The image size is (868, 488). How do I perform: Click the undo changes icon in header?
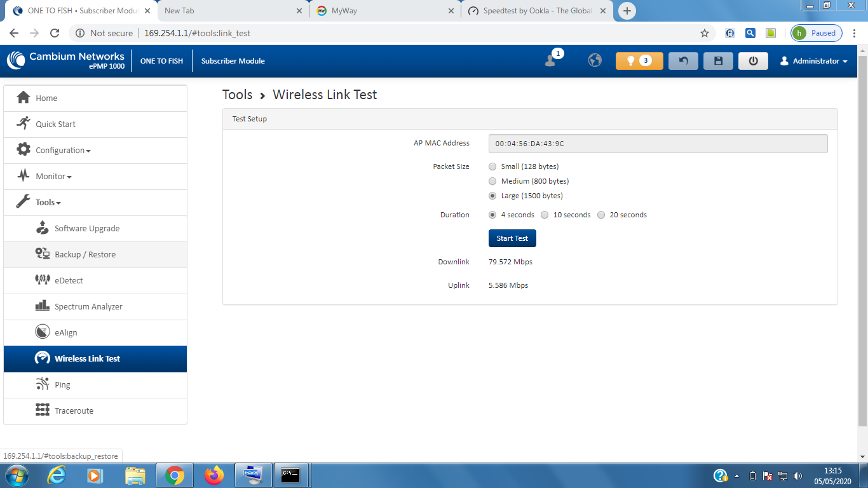pos(683,61)
